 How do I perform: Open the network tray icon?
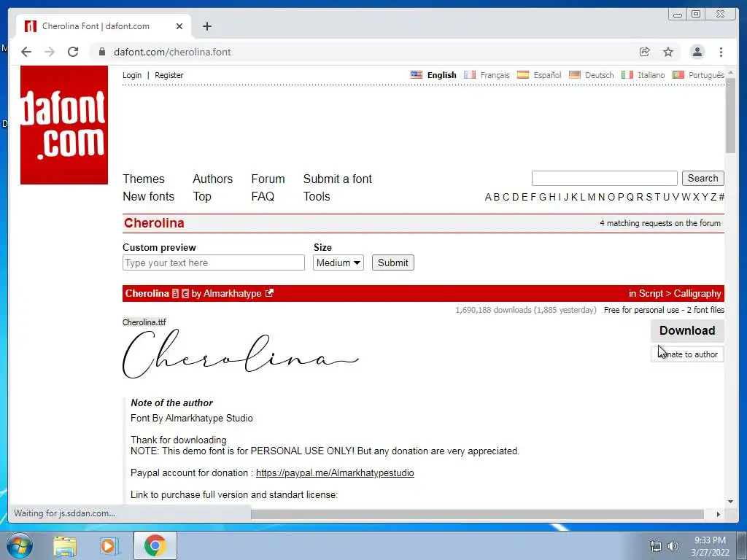656,546
